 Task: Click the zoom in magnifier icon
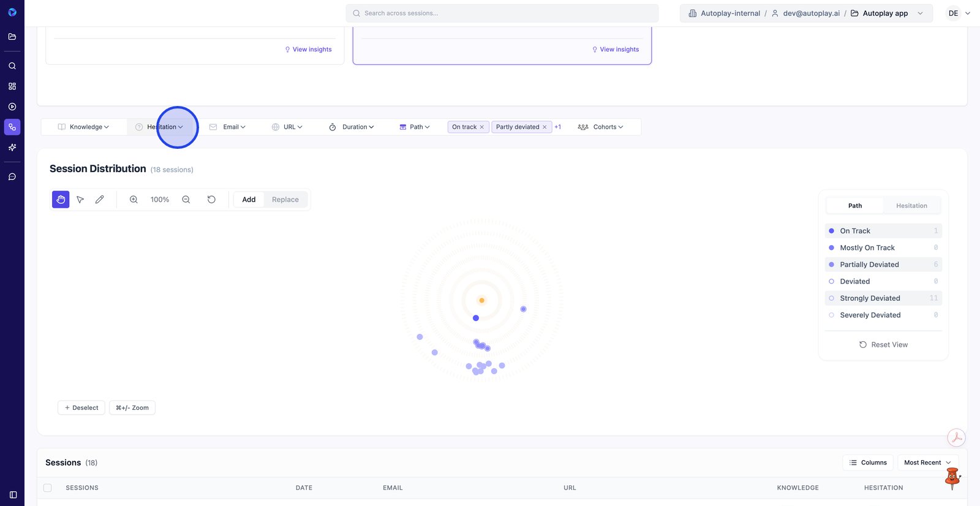click(134, 200)
